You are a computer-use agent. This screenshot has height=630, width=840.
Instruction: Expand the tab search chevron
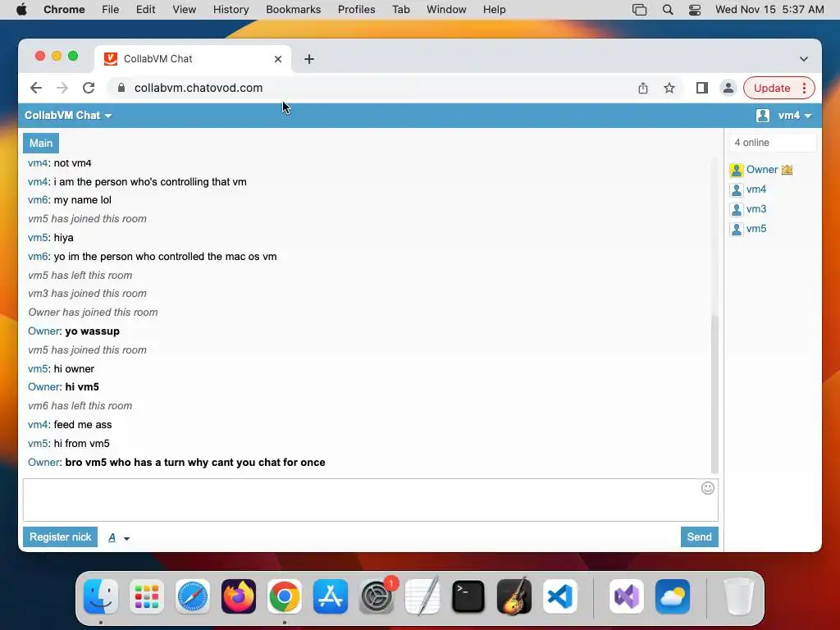(804, 59)
